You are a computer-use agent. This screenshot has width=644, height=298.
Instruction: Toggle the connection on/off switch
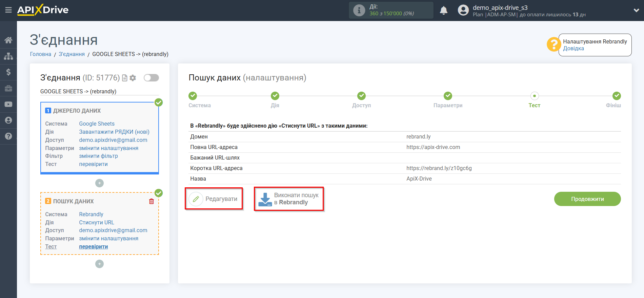click(151, 78)
